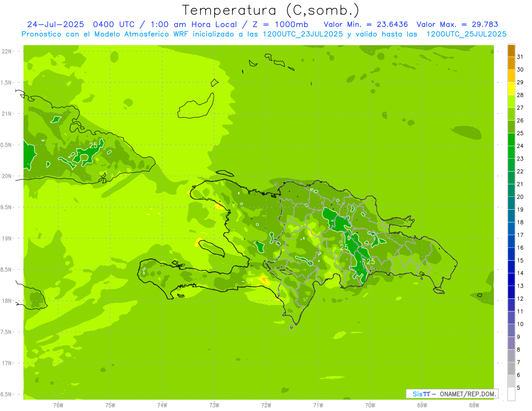The image size is (532, 411).
Task: Click the legend value "29"
Action: point(520,82)
